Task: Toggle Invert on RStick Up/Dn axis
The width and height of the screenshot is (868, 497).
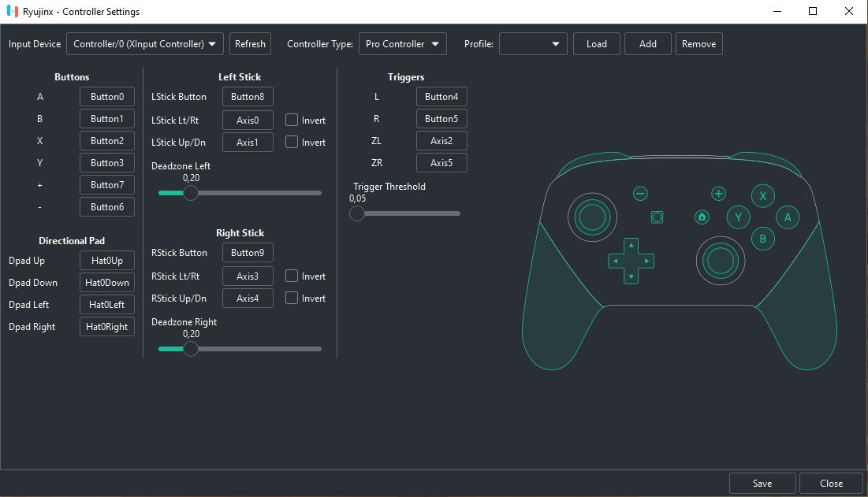Action: [x=290, y=298]
